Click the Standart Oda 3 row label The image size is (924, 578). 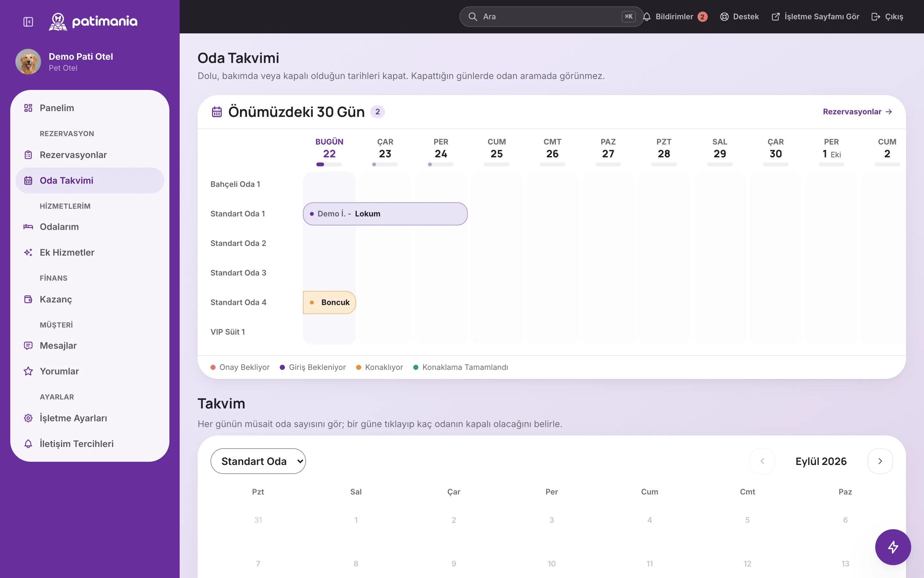238,273
